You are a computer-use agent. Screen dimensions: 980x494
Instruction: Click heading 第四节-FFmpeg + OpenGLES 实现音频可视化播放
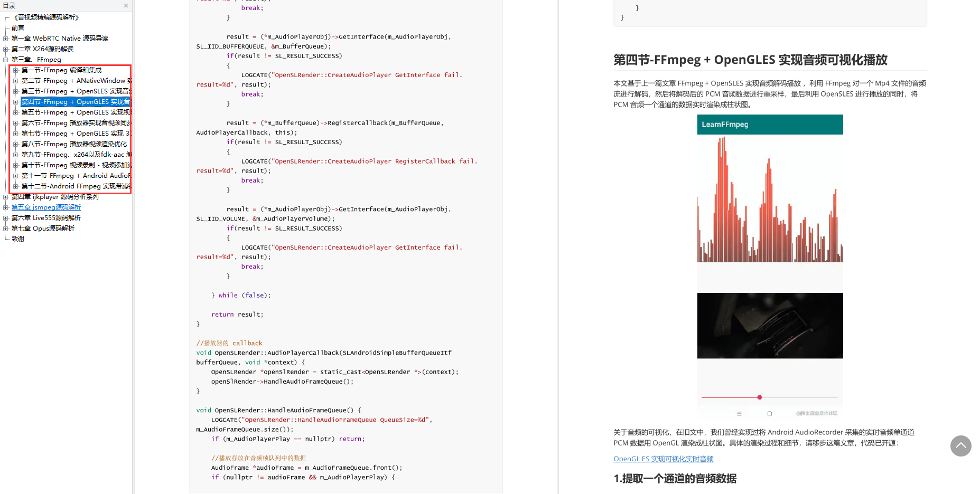tap(750, 60)
